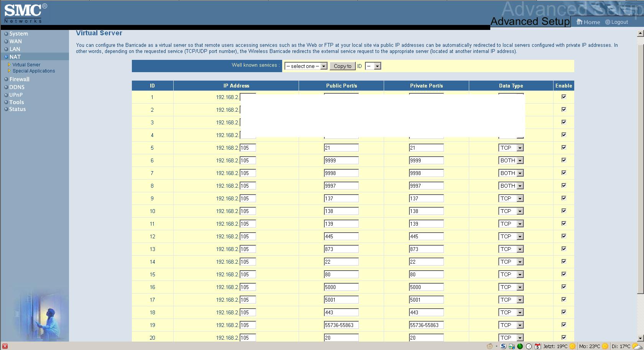Click the Mo: 23°C forecast text
Viewport: 644px width, 350px height.
pyautogui.click(x=590, y=346)
